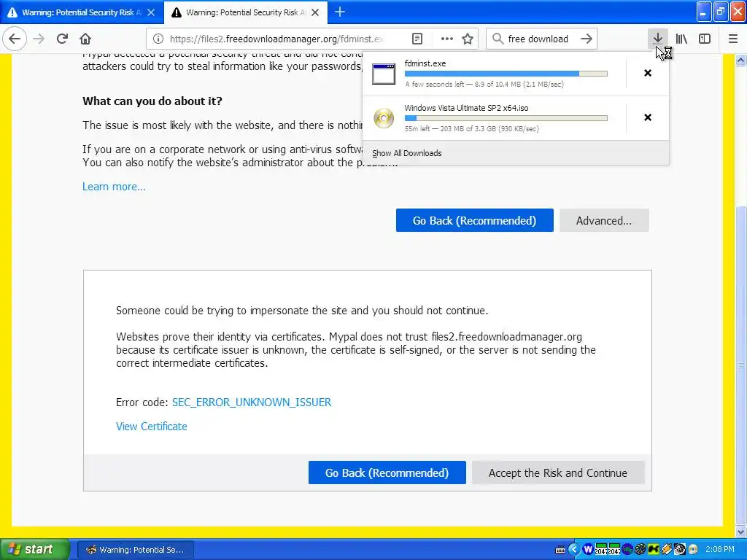The width and height of the screenshot is (747, 560).
Task: Select the Warning taskbar window button
Action: point(136,550)
